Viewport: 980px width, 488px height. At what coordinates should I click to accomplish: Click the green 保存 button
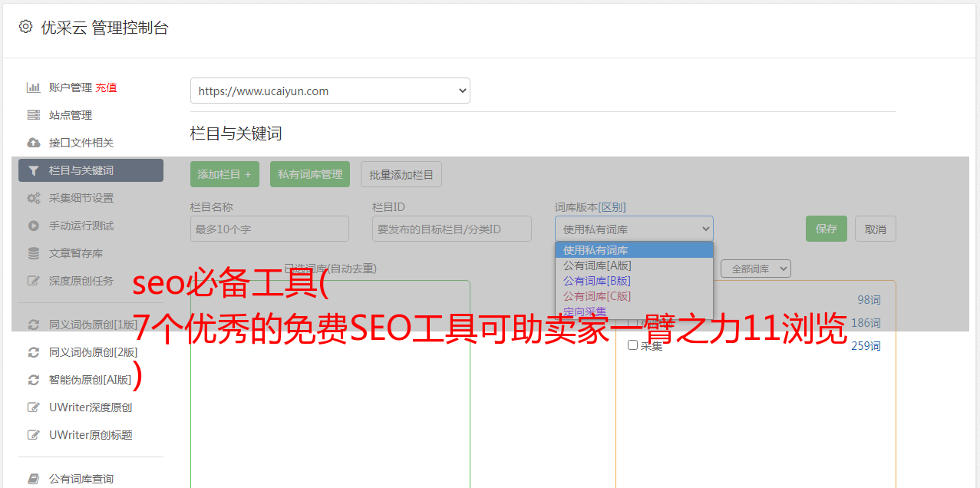(827, 229)
